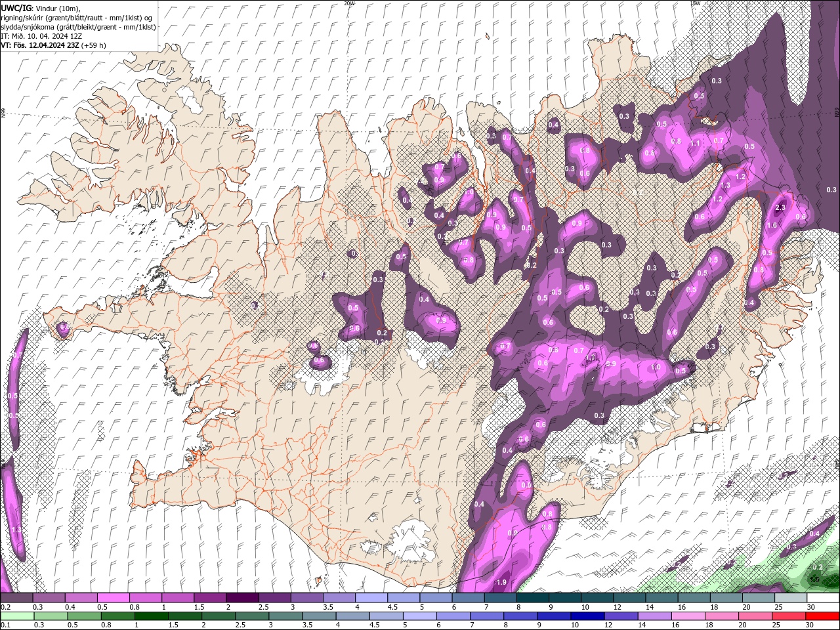Screen dimensions: 840x630
Task: Choose the snow-scale swatch labeled 1
Action: [x=178, y=598]
